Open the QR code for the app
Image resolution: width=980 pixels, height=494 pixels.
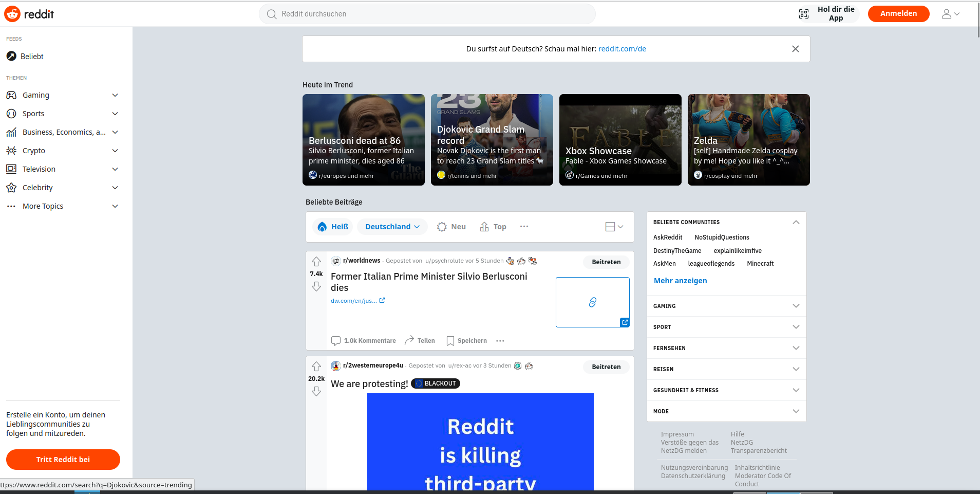click(x=804, y=14)
